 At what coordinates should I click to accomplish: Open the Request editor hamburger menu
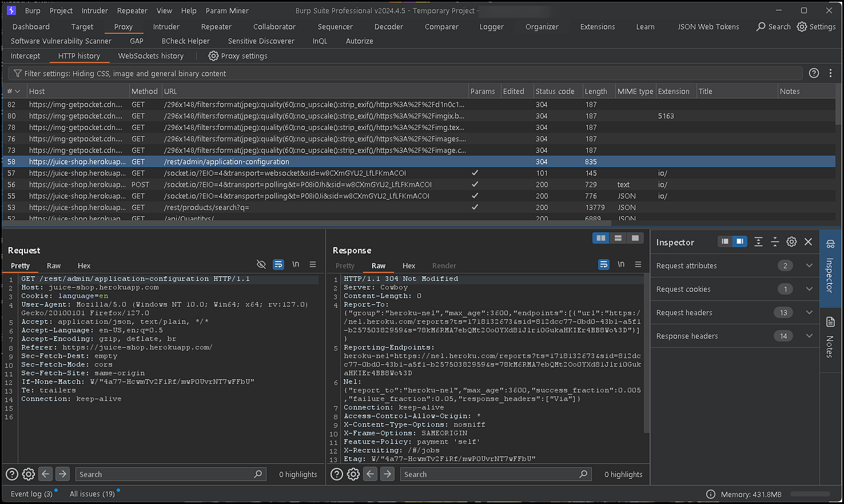(x=313, y=264)
